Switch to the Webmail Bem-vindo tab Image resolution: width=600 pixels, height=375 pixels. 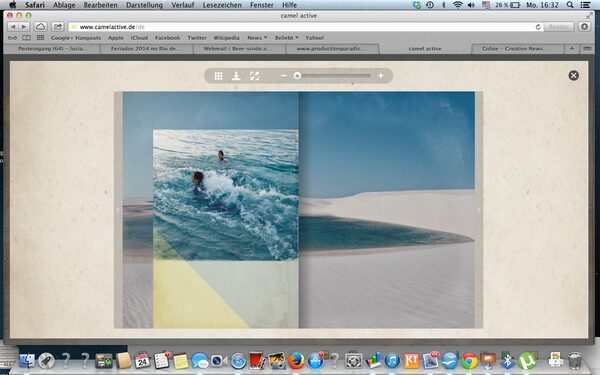240,49
